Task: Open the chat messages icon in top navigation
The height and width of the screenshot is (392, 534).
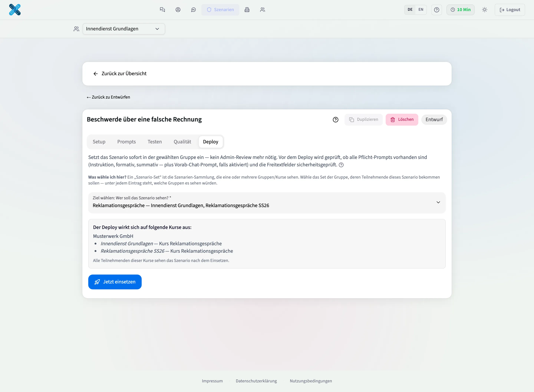Action: [162, 10]
